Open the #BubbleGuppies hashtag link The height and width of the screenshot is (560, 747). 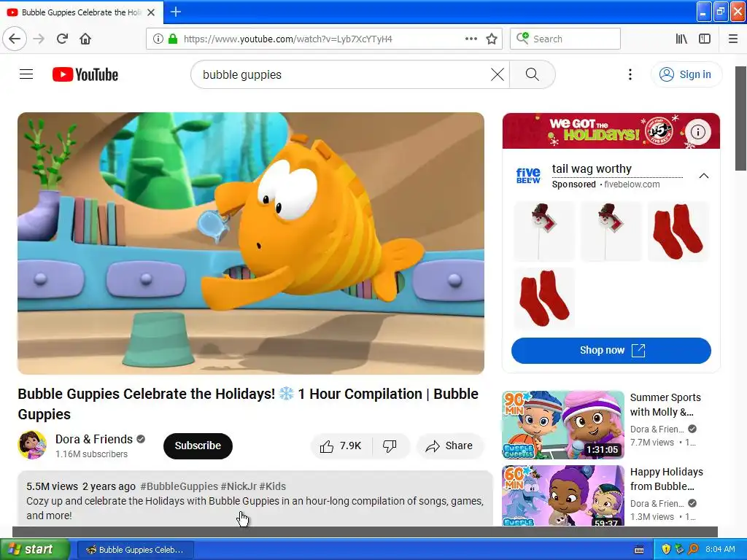(179, 486)
